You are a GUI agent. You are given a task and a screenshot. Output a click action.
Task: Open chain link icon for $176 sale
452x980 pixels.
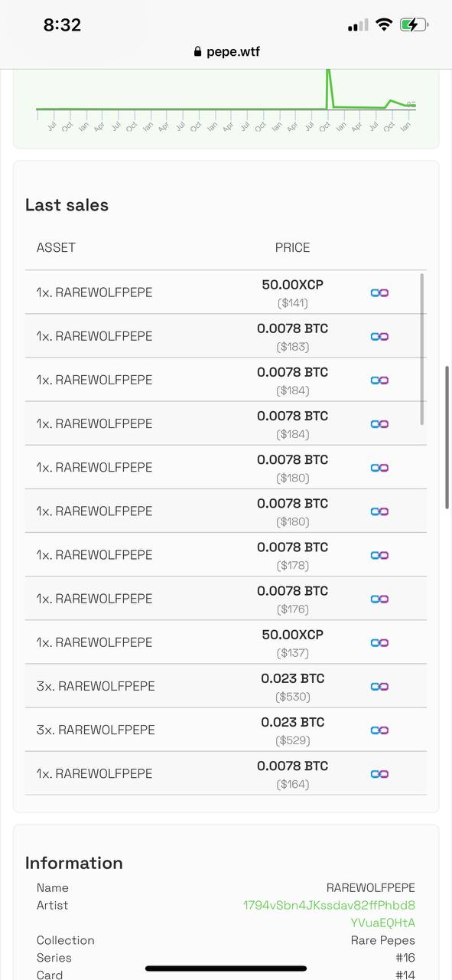pos(379,599)
